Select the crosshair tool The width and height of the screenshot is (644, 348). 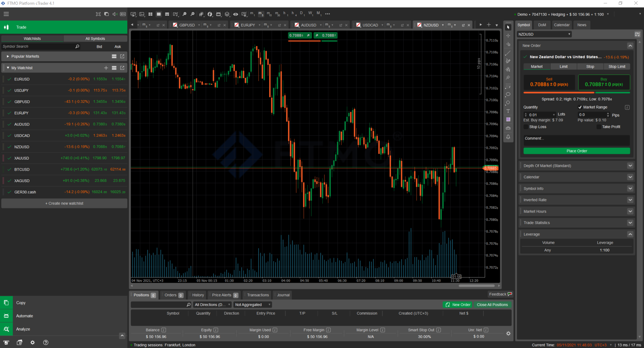(x=508, y=35)
